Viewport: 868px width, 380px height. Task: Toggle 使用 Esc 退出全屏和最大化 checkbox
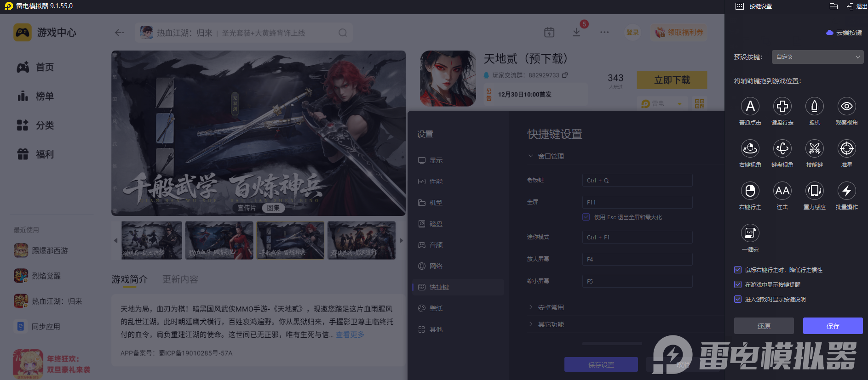[586, 217]
